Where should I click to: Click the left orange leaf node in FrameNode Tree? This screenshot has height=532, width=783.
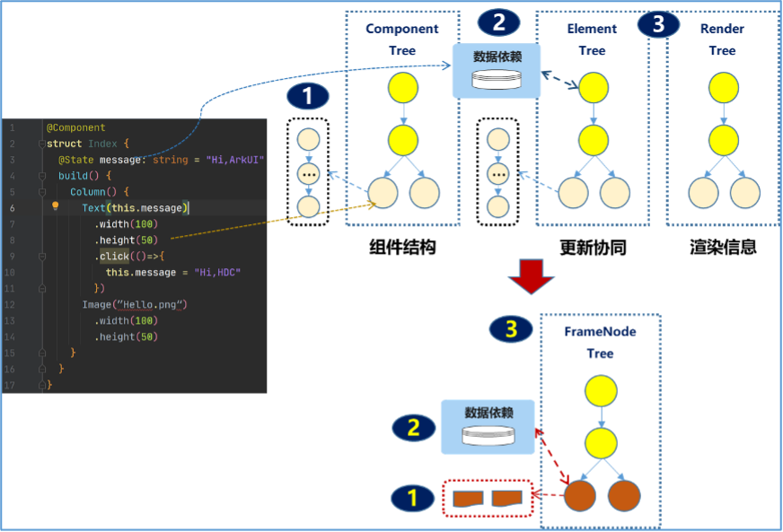[580, 496]
